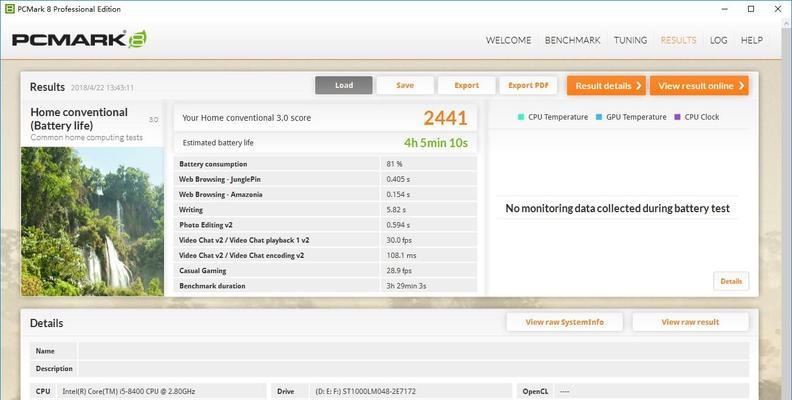The image size is (792, 400).
Task: Click View raw SystemInfo button
Action: 564,322
